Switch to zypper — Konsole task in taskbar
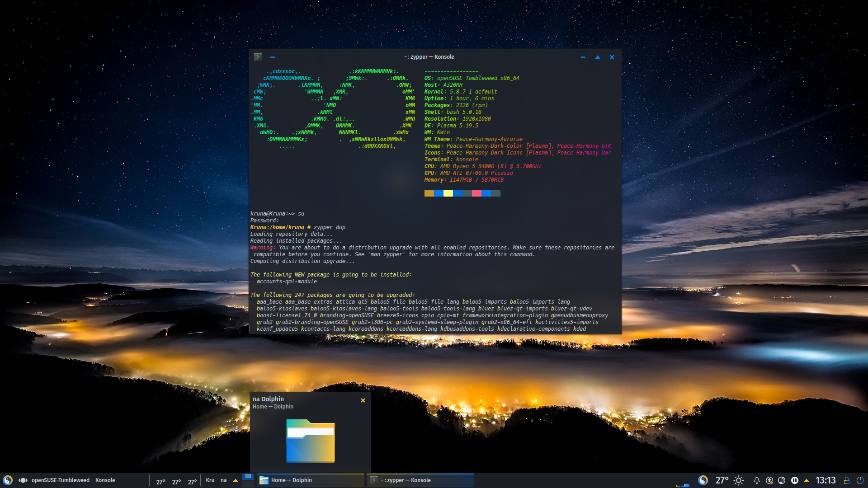Screen dimensions: 868x488 (x=420, y=480)
